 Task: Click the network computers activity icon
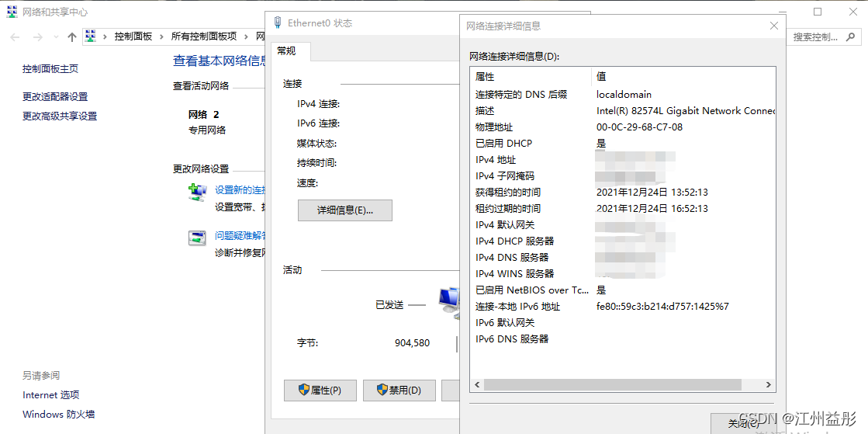449,303
